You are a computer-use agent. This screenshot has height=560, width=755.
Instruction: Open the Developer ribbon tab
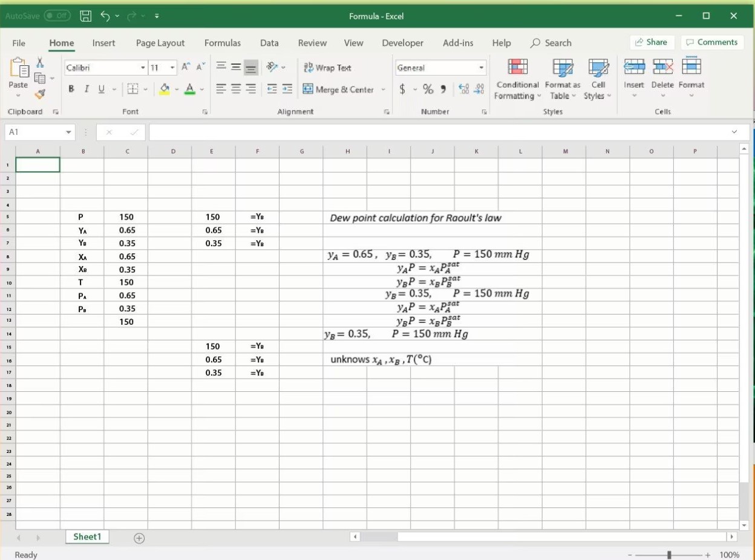pos(402,43)
